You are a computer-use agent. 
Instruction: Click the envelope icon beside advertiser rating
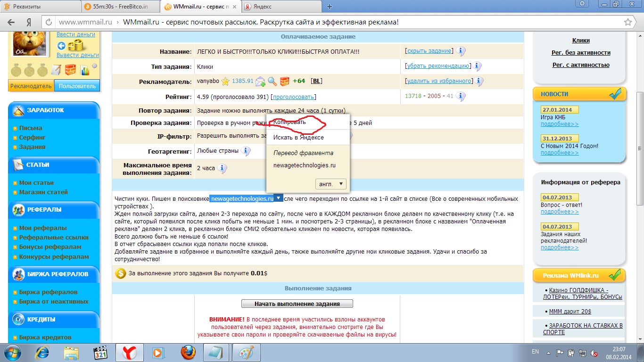coord(260,82)
